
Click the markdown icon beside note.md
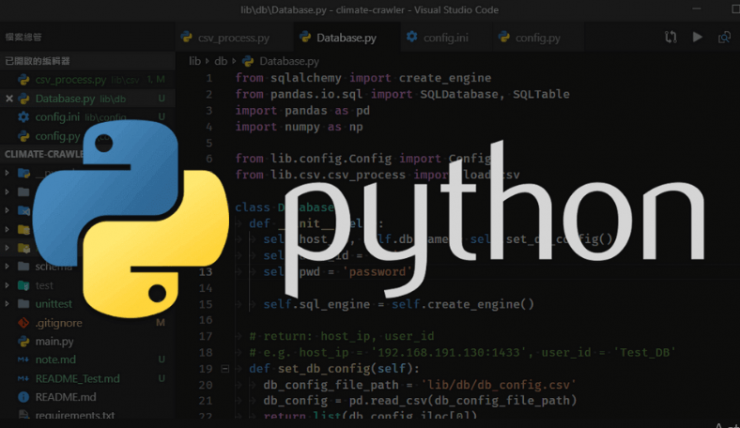(x=23, y=360)
